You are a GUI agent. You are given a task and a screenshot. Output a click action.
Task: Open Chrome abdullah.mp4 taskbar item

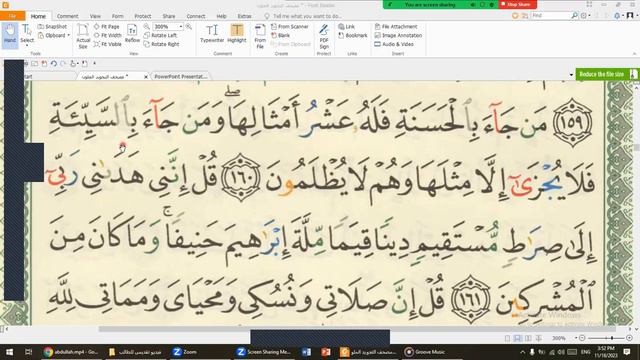coord(71,352)
